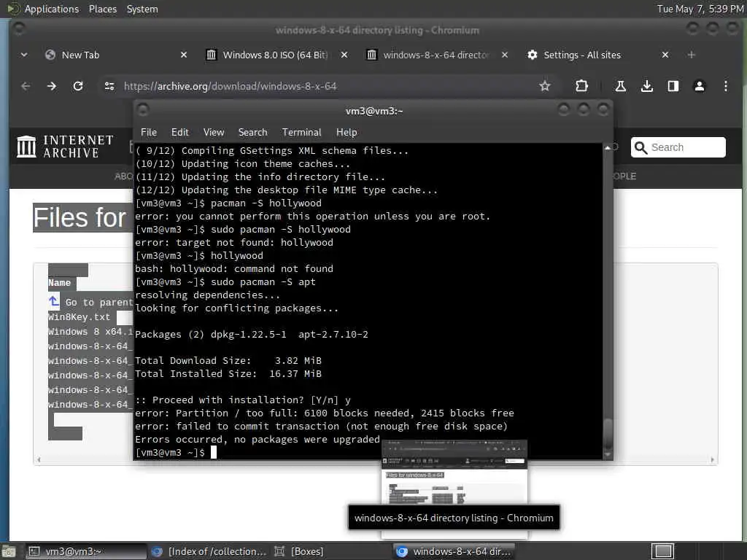Open the Terminal menu in terminal
The height and width of the screenshot is (560, 747).
point(301,133)
